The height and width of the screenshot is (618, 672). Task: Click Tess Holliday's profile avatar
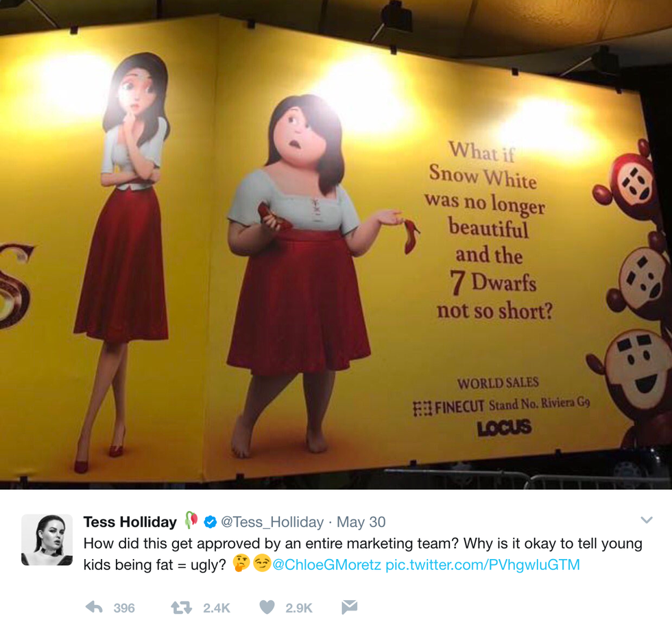coord(47,540)
